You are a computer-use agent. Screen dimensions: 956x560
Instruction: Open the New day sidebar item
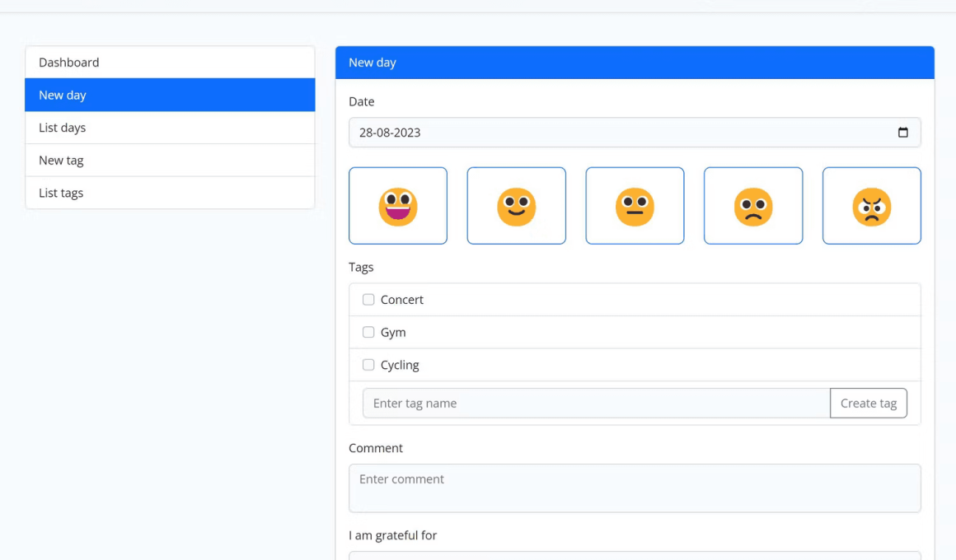click(170, 95)
